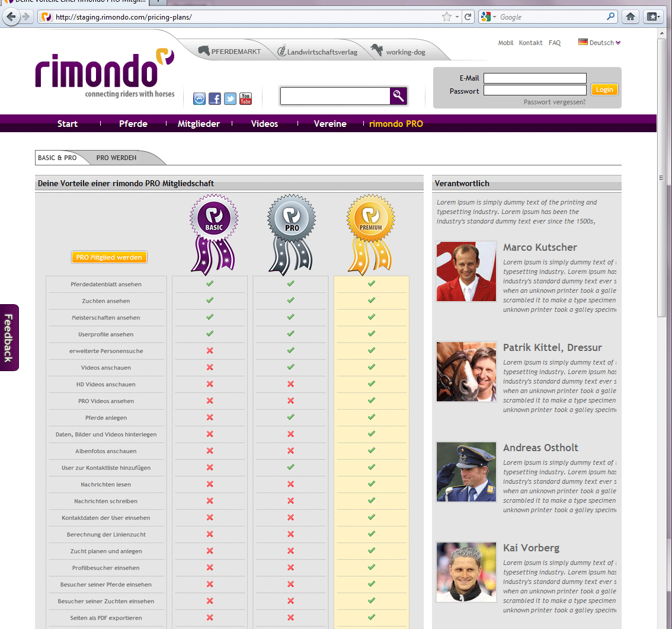
Task: Click the Google search box
Action: pyautogui.click(x=552, y=17)
